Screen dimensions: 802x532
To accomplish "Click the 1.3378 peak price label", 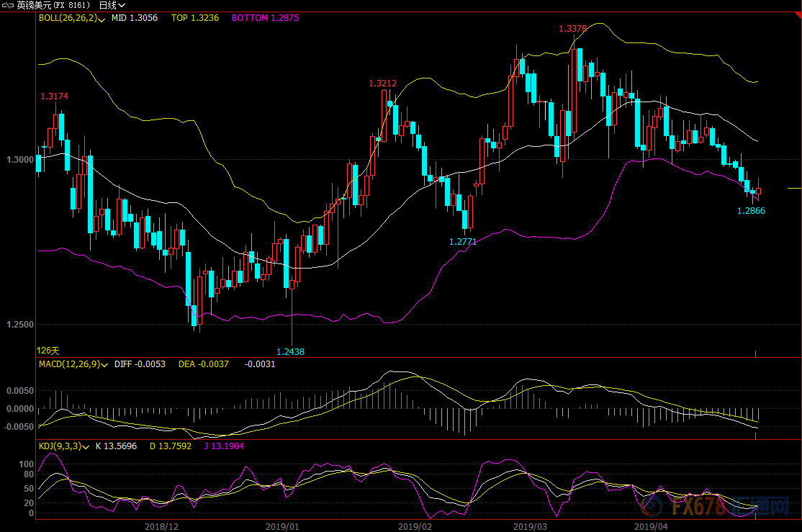I will (x=573, y=29).
